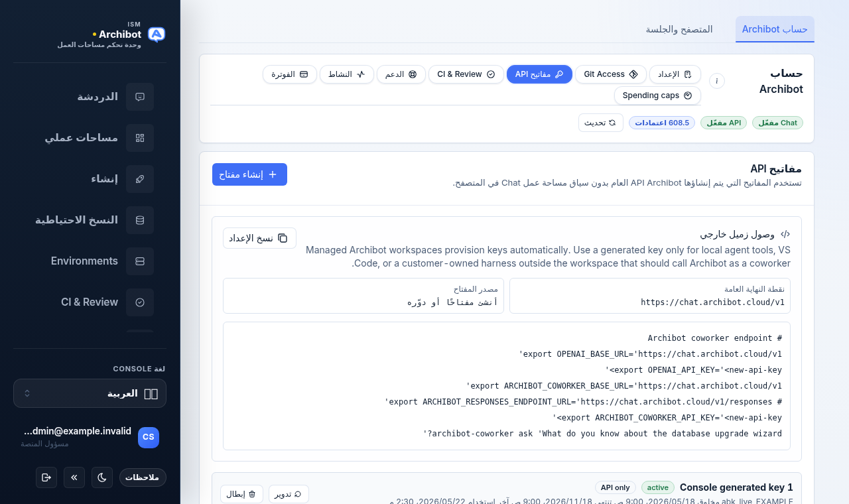
Task: Select the مفاتيح API pill
Action: tap(539, 74)
